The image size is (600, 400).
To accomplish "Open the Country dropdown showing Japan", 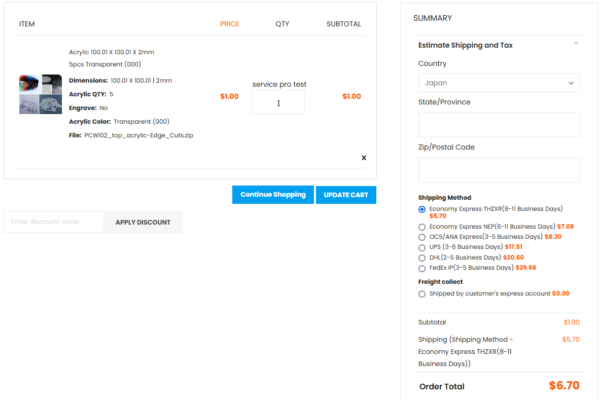I will 498,83.
